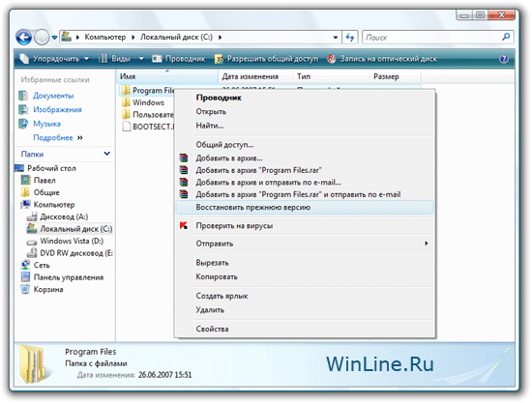Choose Добавить в архив... menu entry
The image size is (532, 403).
pos(305,158)
